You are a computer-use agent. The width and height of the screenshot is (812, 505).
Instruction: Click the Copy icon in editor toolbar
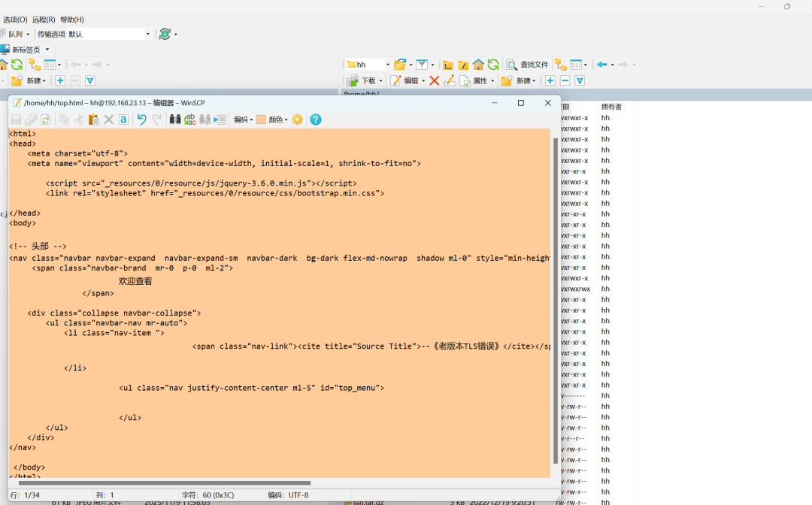point(64,119)
